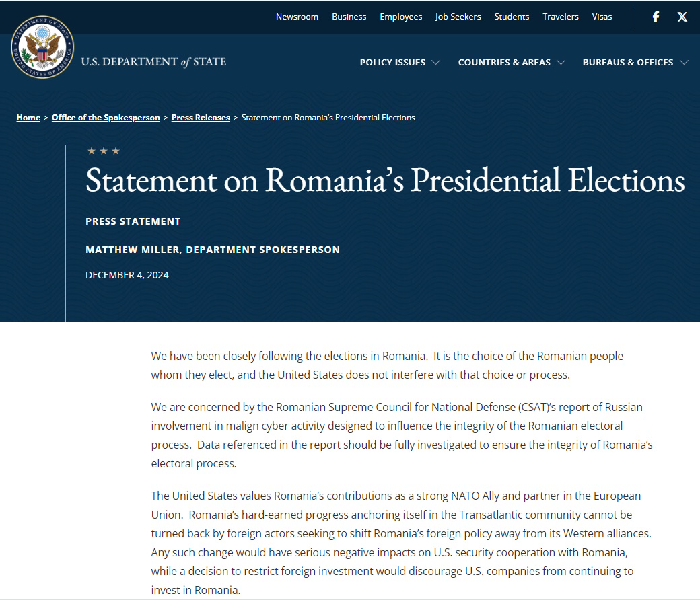700x600 pixels.
Task: Open Matthew Miller, Department Spokesperson link
Action: pos(213,250)
